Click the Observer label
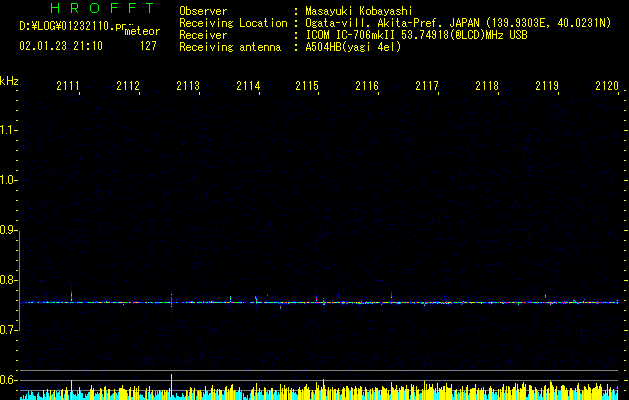This screenshot has width=629, height=400. [x=203, y=11]
